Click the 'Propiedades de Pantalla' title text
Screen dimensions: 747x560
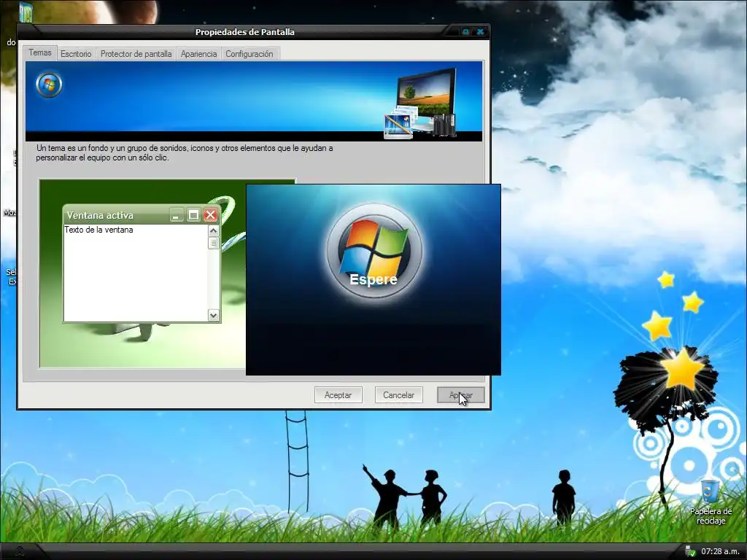(x=245, y=32)
